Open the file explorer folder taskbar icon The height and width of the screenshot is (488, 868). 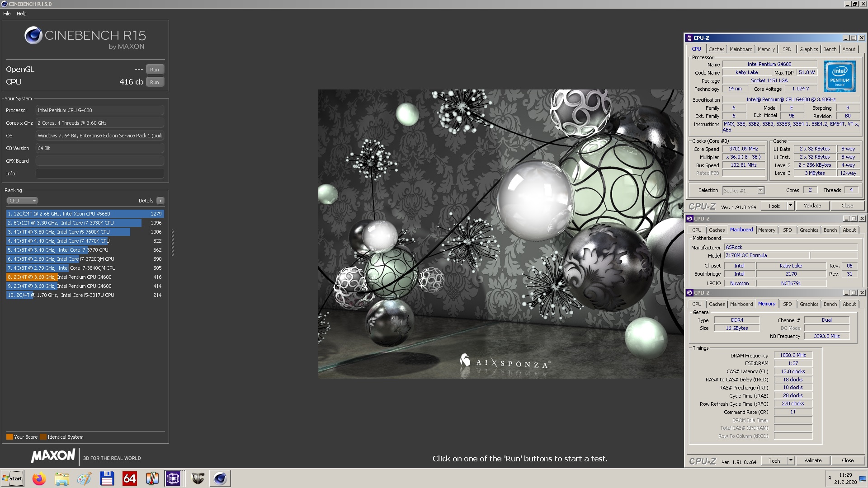(62, 479)
